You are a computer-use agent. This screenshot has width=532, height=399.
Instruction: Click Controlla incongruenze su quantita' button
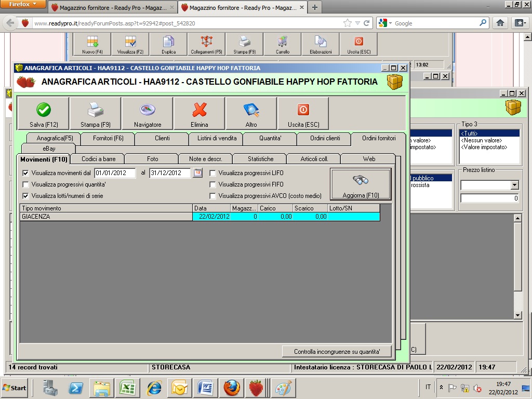pos(337,352)
